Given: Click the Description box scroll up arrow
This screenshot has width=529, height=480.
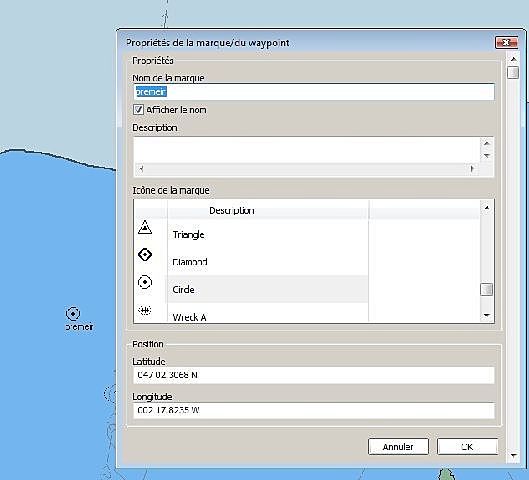Looking at the screenshot, I should click(486, 144).
